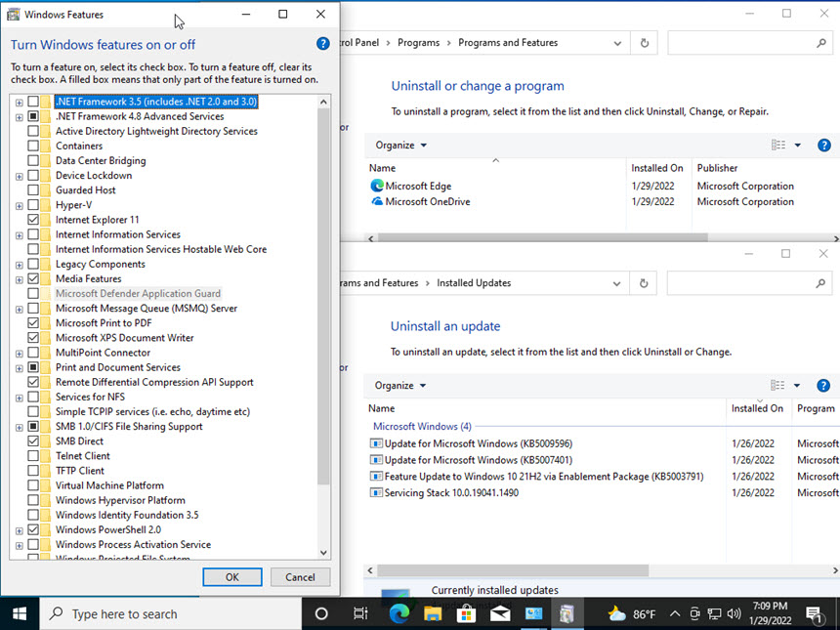
Task: Select the Microsoft Edge program icon
Action: [377, 186]
